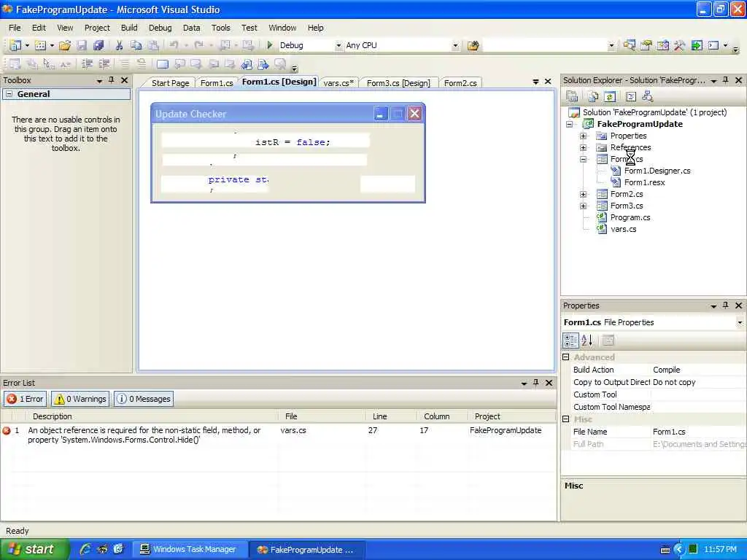
Task: Expand the Form3.cs tree node
Action: coord(583,206)
